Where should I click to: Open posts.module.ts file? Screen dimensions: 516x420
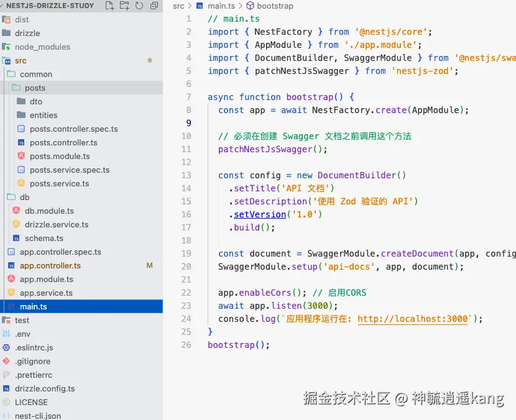coord(81,156)
